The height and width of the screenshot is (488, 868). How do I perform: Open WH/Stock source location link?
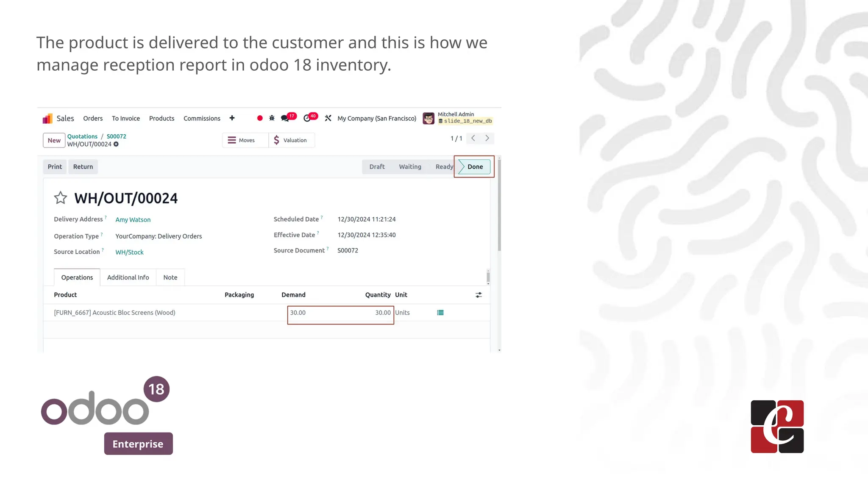click(x=129, y=252)
